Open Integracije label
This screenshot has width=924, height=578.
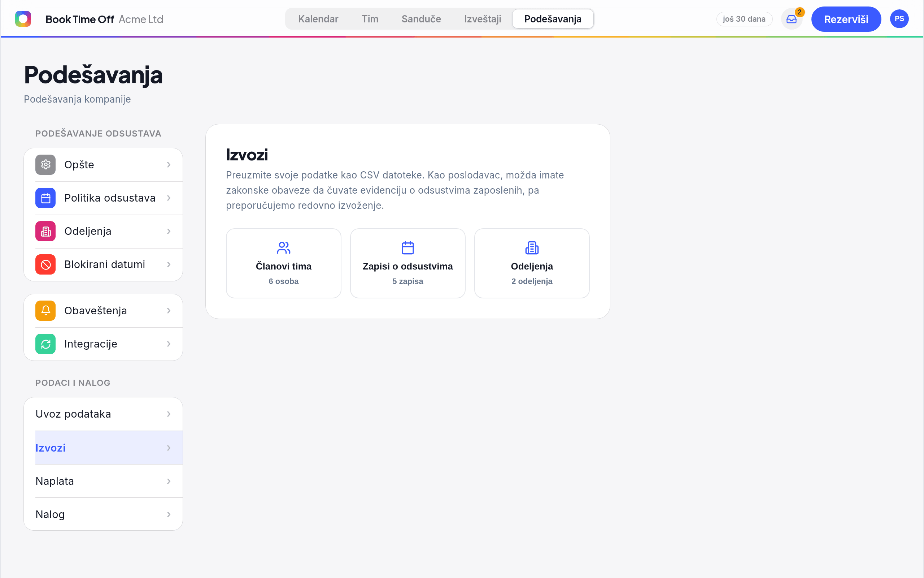91,344
